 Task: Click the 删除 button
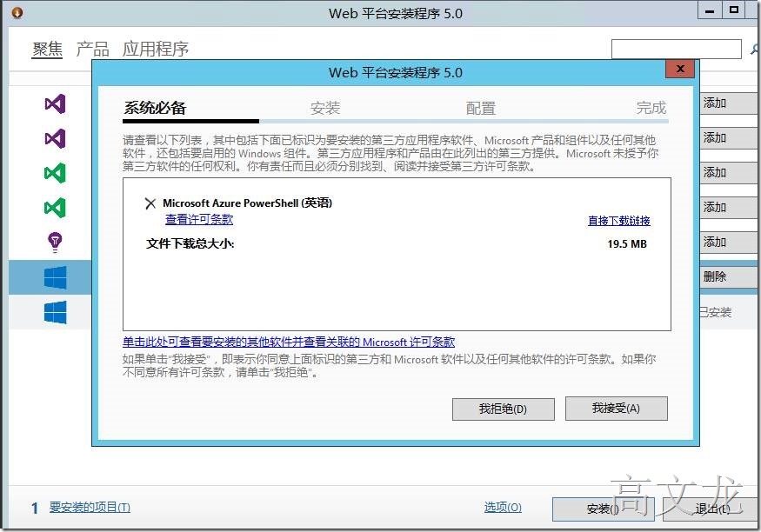click(729, 277)
